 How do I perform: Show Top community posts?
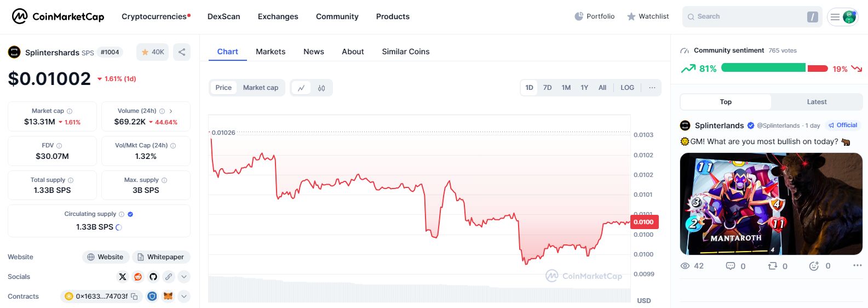tap(726, 102)
